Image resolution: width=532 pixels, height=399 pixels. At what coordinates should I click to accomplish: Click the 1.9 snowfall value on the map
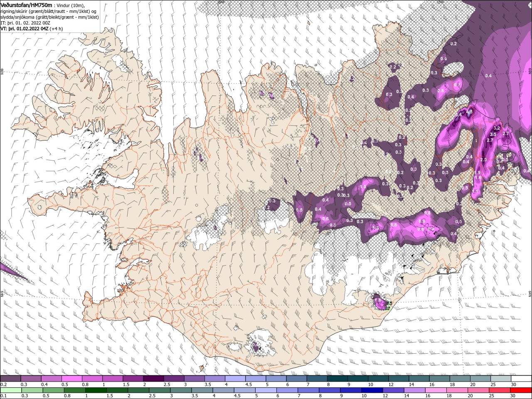[x=477, y=172]
